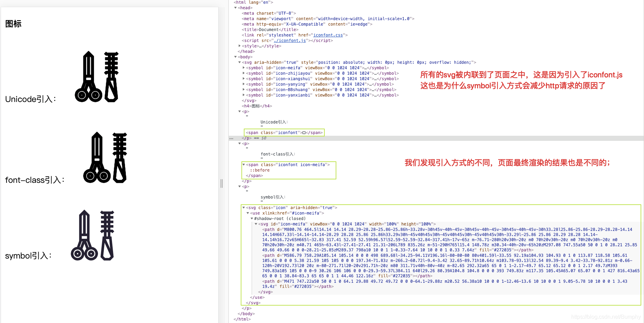Click the ellipsis icon beside the selected element
The height and width of the screenshot is (323, 644).
[x=232, y=138]
